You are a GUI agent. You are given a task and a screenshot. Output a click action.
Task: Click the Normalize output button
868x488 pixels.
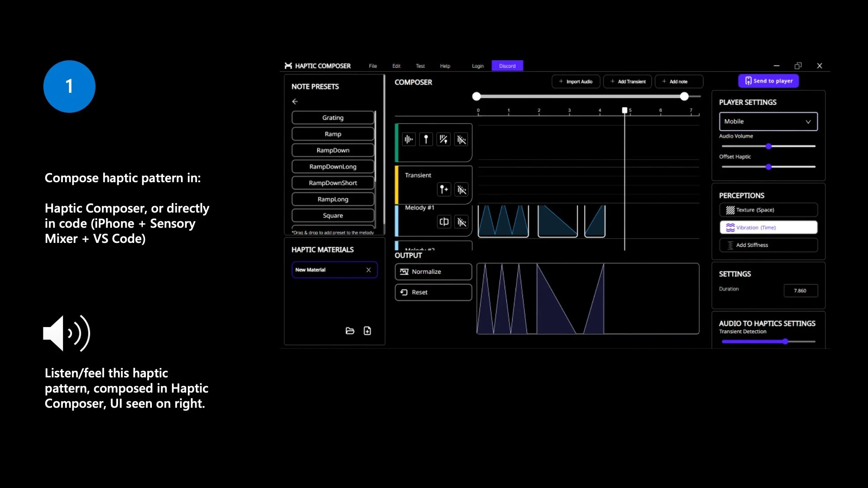point(433,272)
